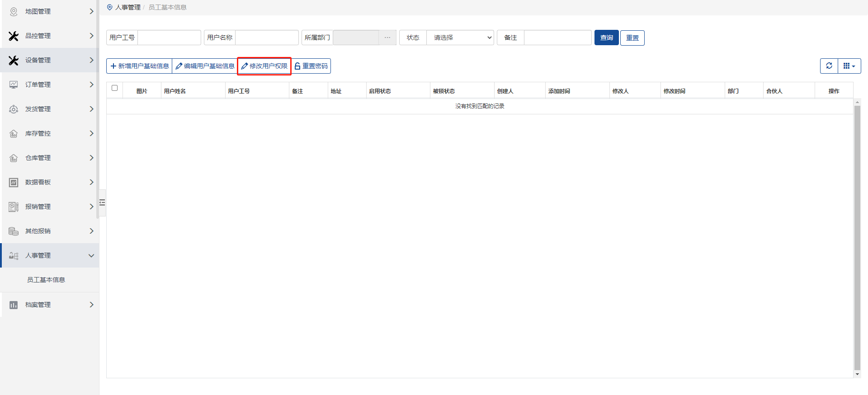Click the 档案管理 bar chart icon
This screenshot has height=395, width=868.
coord(14,305)
